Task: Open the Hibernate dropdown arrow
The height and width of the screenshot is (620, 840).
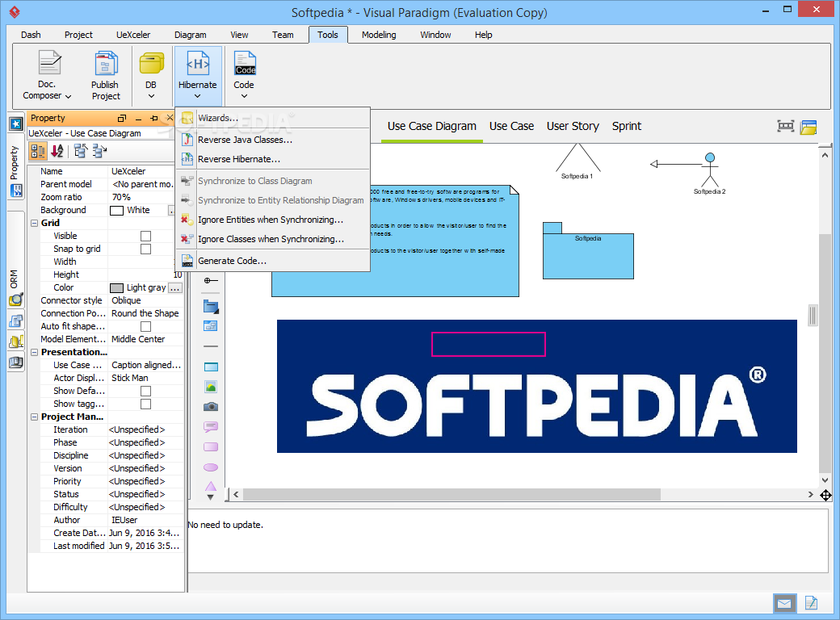Action: [198, 96]
